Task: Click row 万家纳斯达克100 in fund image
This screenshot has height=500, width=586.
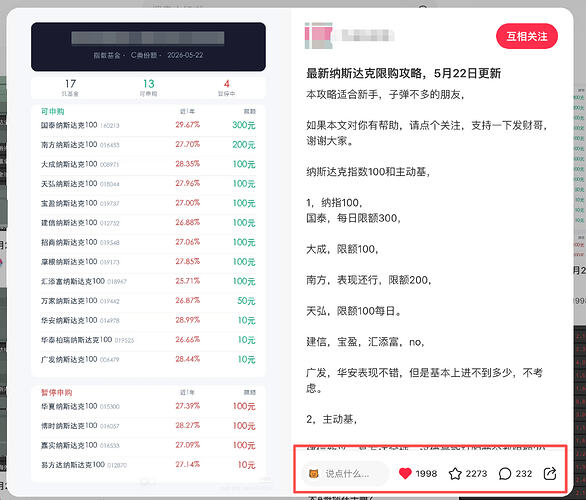Action: point(148,301)
